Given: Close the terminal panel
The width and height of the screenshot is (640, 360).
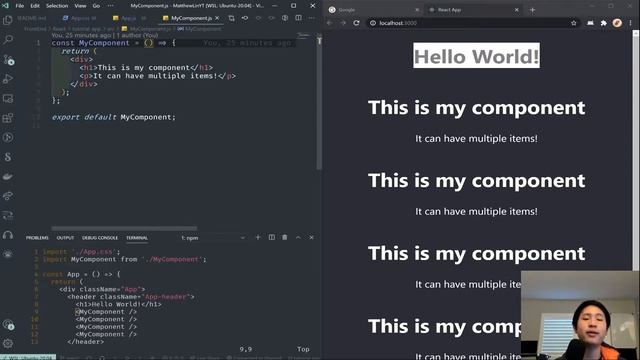Looking at the screenshot, I should pos(311,237).
